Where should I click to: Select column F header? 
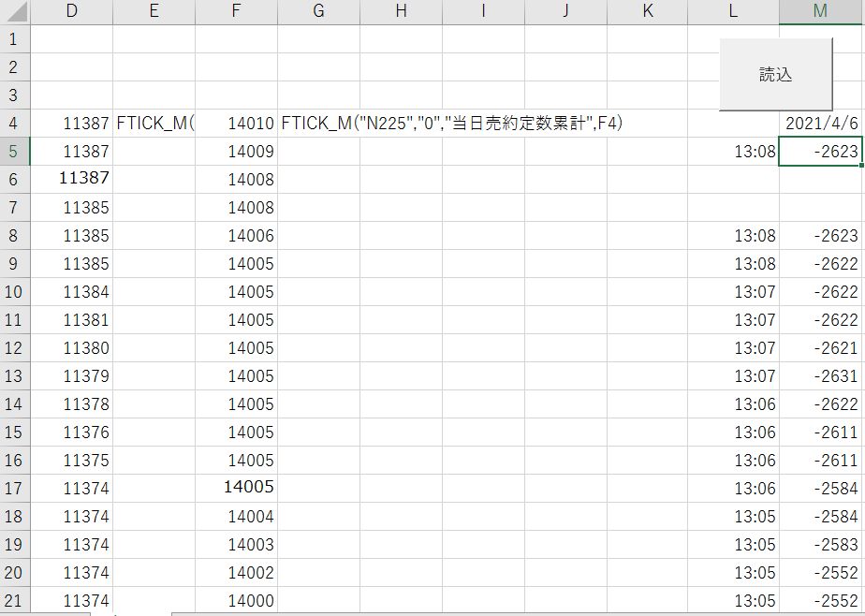(236, 11)
